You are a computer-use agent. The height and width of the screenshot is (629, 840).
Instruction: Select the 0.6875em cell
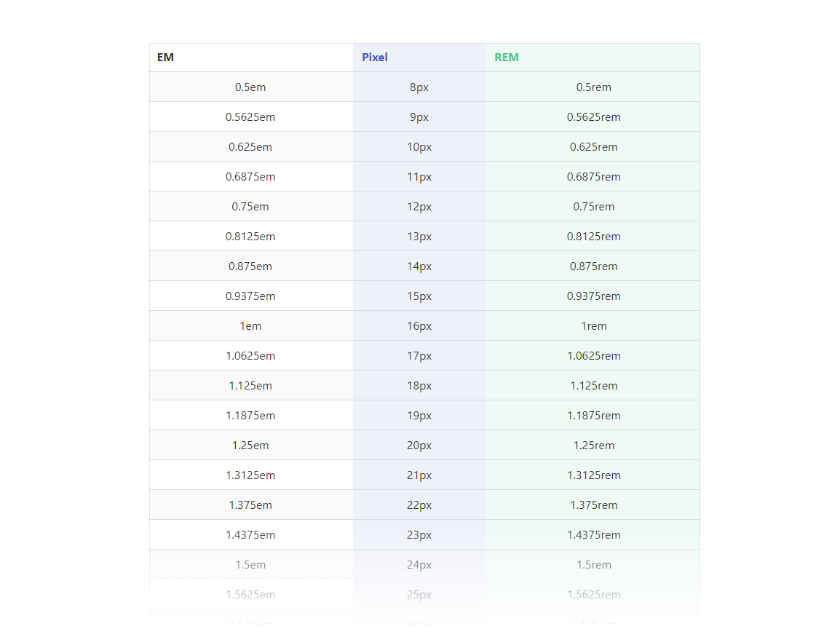[x=250, y=177]
